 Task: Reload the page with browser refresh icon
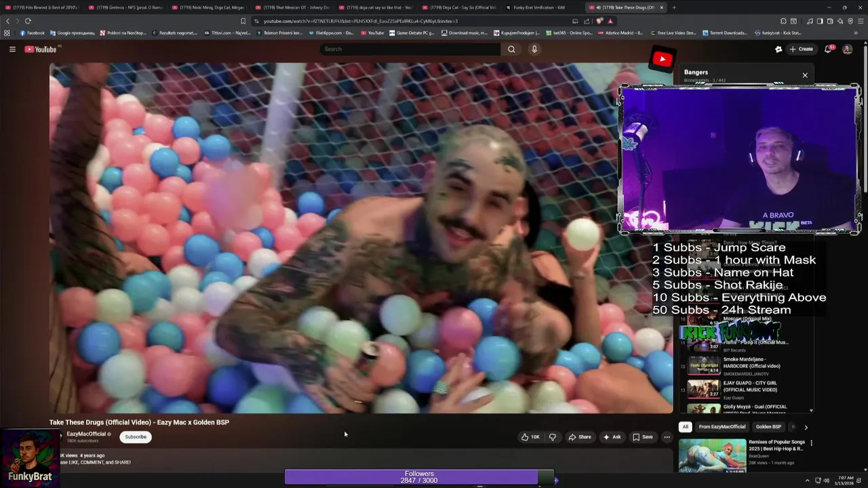point(28,21)
